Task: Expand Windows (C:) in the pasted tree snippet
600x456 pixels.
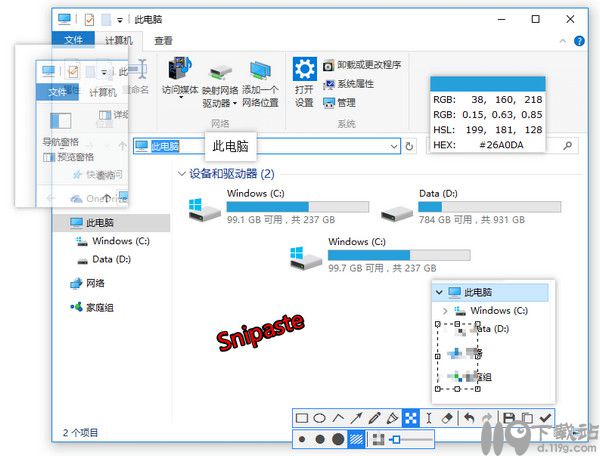Action: pos(445,311)
